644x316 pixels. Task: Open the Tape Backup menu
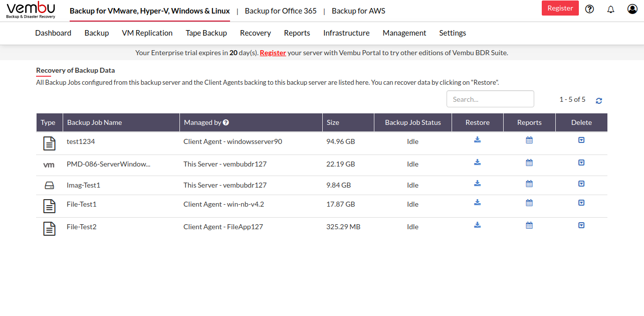[206, 33]
